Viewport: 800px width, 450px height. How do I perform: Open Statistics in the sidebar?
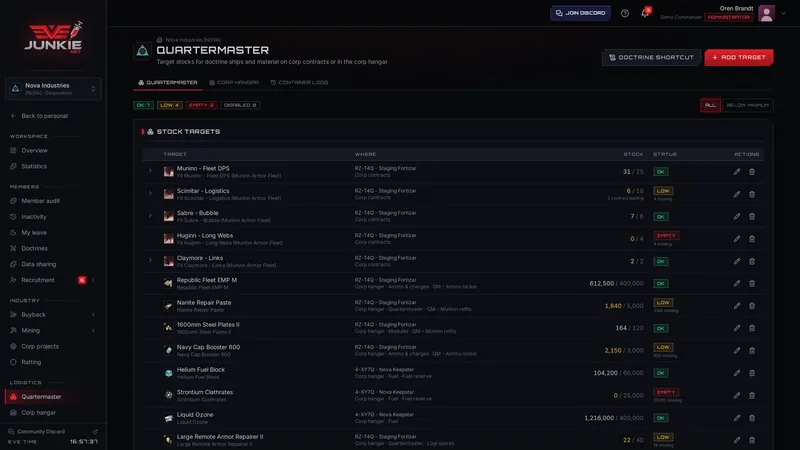[x=34, y=166]
